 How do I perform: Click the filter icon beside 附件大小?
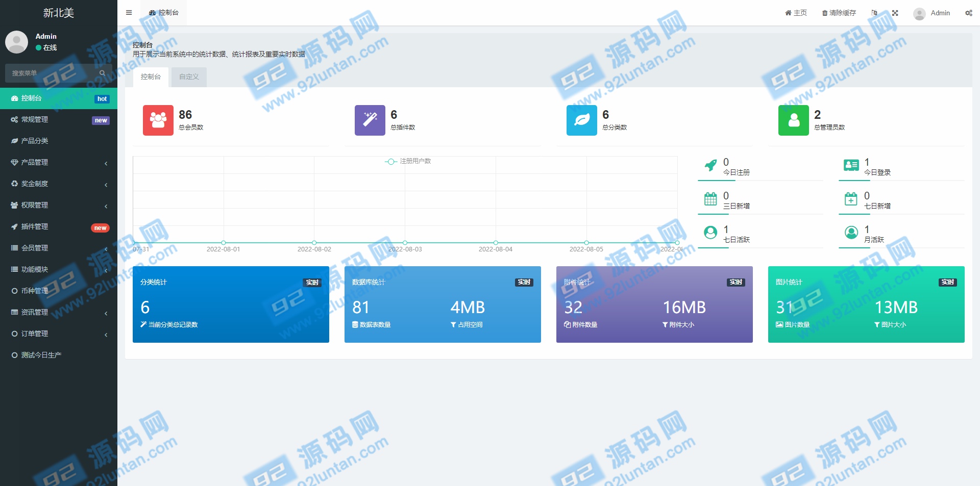(x=665, y=325)
